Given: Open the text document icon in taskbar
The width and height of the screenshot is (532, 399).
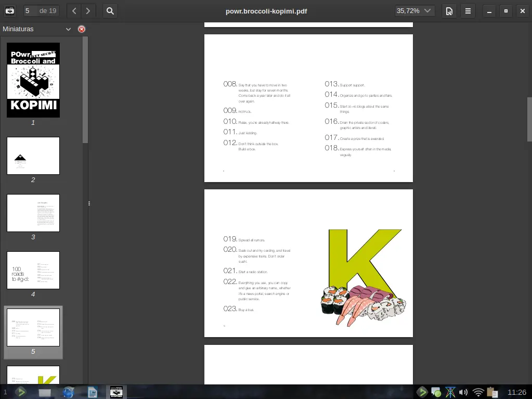Looking at the screenshot, I should pyautogui.click(x=92, y=393).
